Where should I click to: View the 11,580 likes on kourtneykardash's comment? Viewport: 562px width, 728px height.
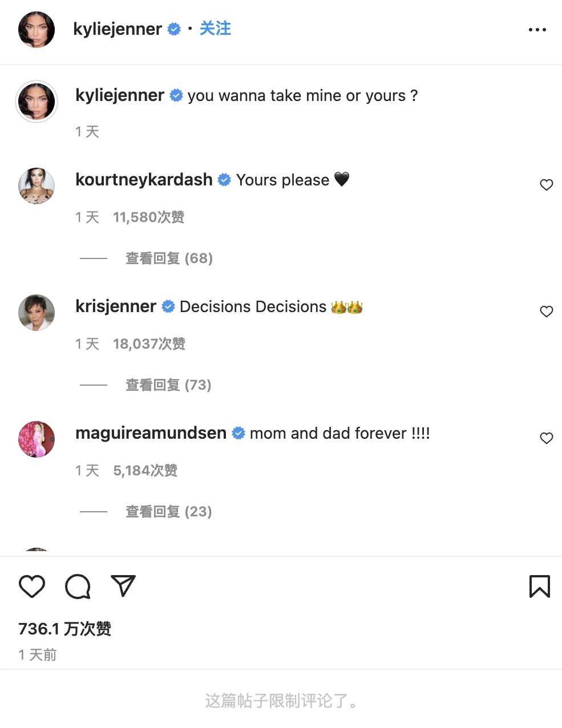pyautogui.click(x=148, y=217)
